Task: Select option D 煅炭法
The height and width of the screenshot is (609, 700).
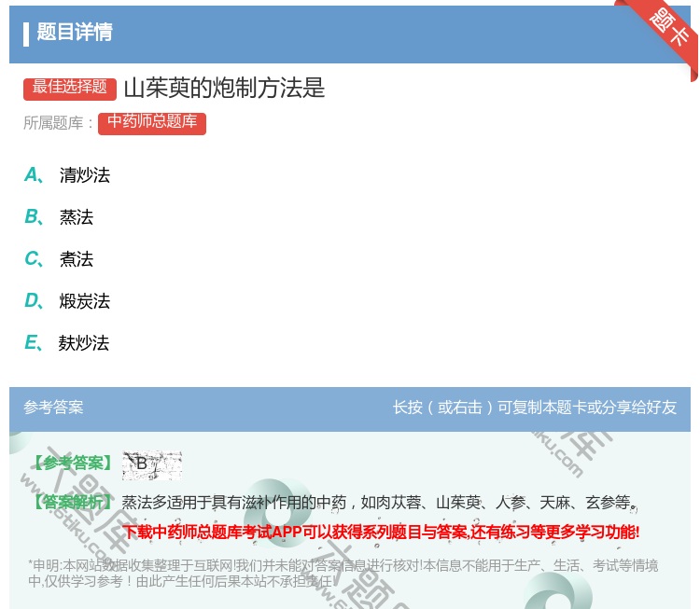Action: pyautogui.click(x=67, y=300)
